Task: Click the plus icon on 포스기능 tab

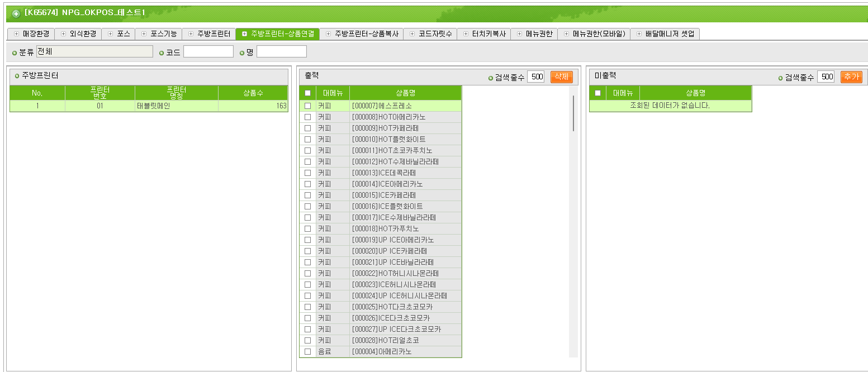Action: [x=144, y=34]
